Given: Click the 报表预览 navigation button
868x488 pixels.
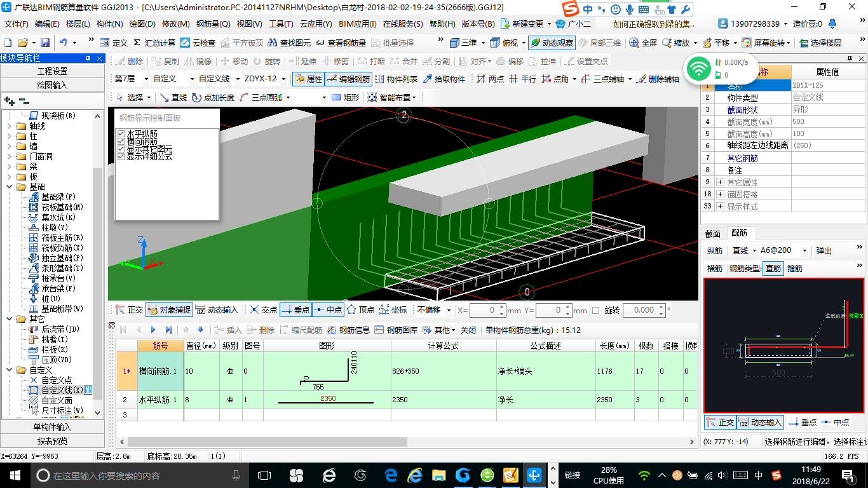Looking at the screenshot, I should 52,441.
